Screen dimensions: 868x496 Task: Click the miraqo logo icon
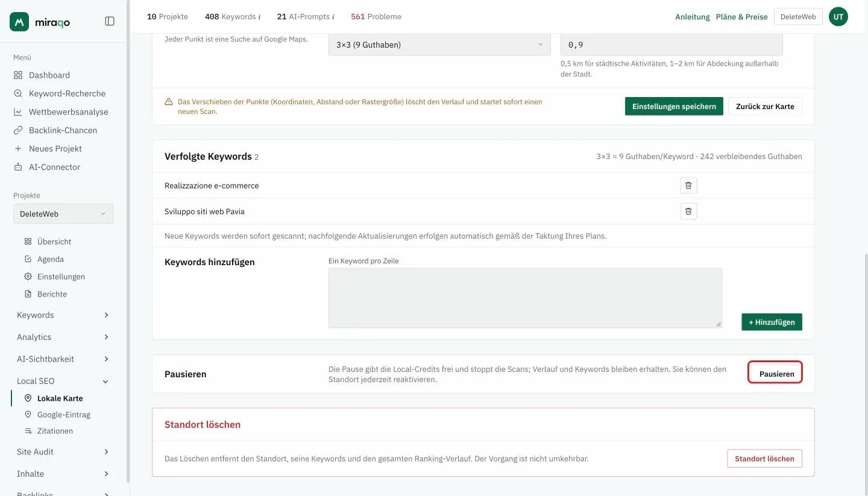19,22
